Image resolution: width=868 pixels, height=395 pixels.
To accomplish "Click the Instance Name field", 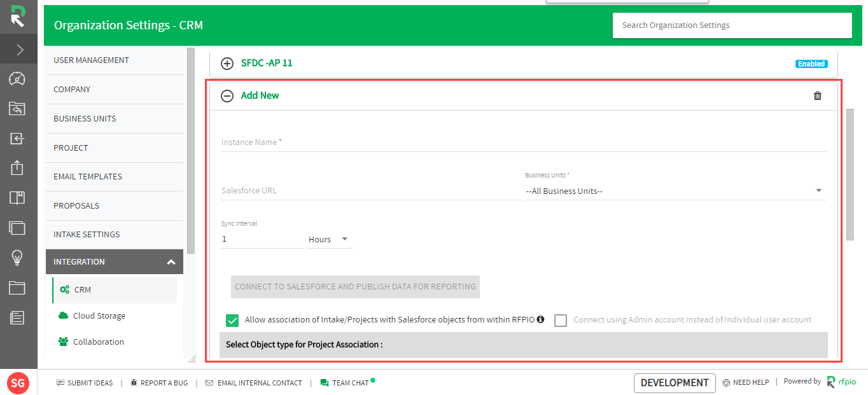I will (x=524, y=142).
